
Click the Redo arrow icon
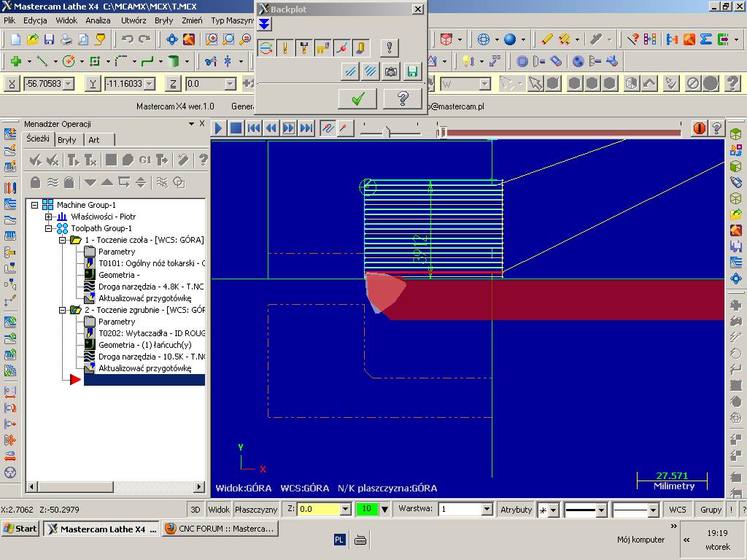pos(144,39)
